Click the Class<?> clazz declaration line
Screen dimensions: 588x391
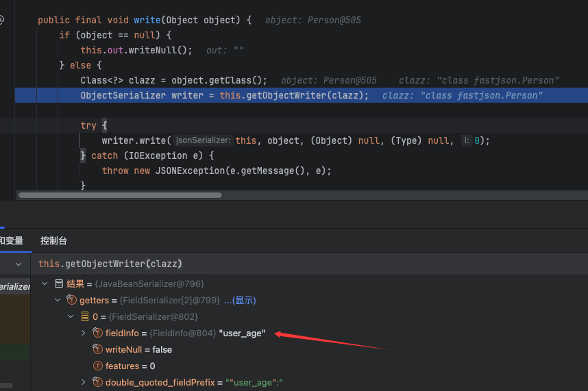173,81
